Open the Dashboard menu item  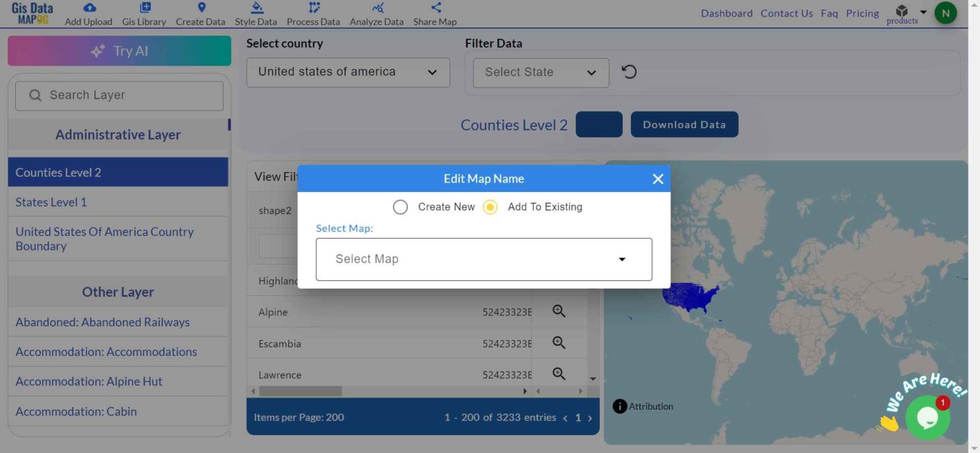tap(727, 13)
